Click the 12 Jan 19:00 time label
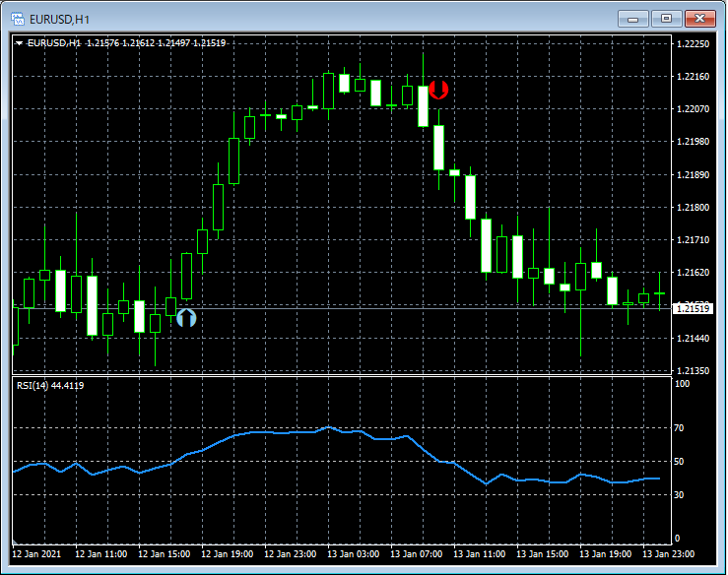The height and width of the screenshot is (575, 728). pyautogui.click(x=227, y=554)
